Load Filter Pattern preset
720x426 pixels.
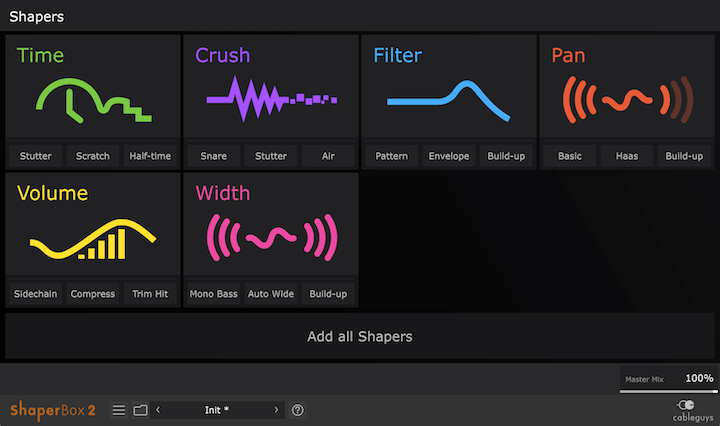coord(392,156)
